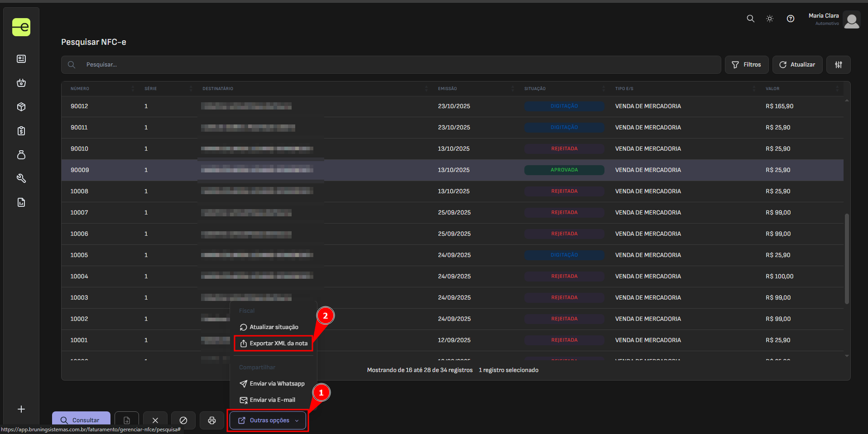Click the Filtros button

coord(746,65)
